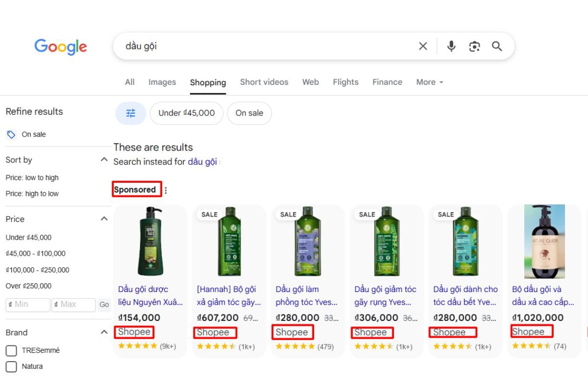Click the ₫607,200 price
Screen dimensions: 588x392
point(218,318)
